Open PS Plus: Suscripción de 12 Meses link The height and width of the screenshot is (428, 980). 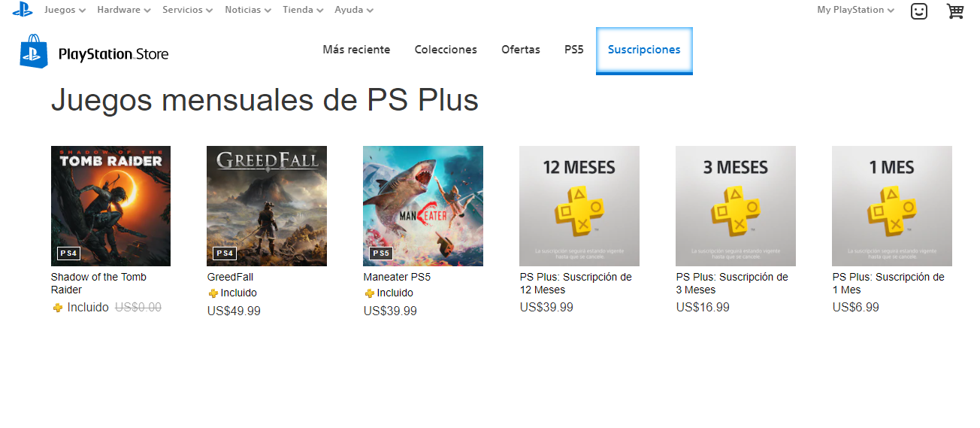click(x=576, y=284)
